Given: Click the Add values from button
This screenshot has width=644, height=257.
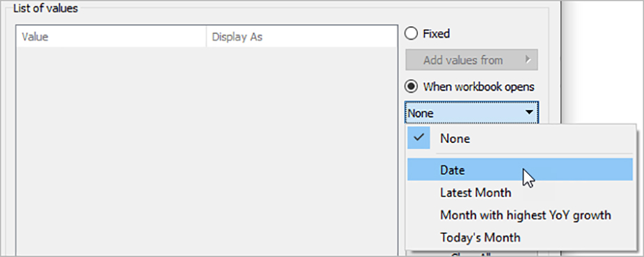Looking at the screenshot, I should (471, 60).
